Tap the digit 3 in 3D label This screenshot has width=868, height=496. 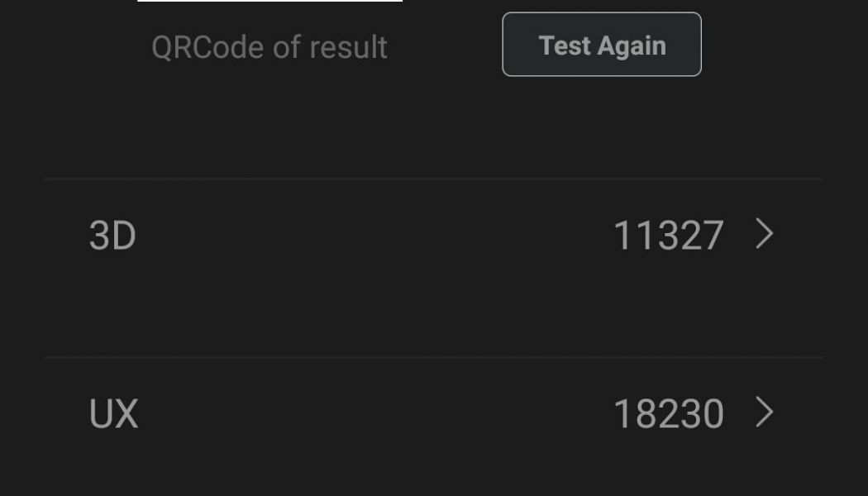[99, 236]
